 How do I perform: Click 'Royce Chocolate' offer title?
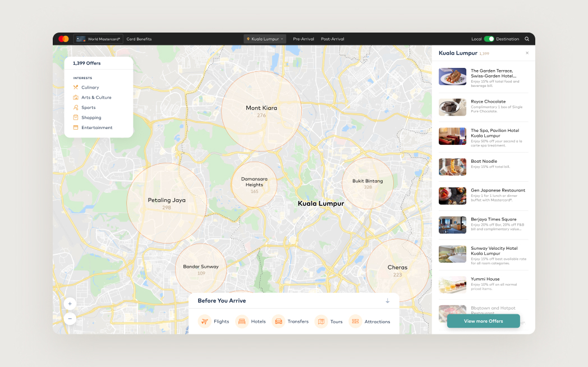point(488,102)
